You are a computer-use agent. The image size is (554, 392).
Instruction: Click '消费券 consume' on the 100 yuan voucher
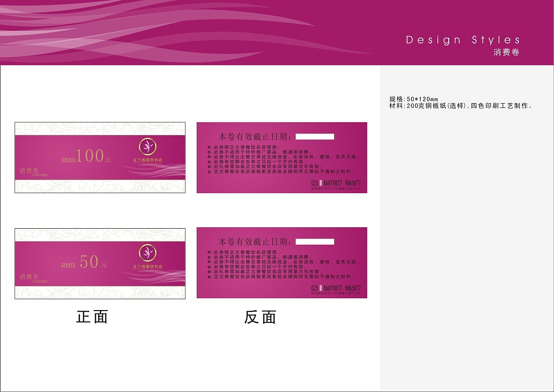(x=34, y=172)
